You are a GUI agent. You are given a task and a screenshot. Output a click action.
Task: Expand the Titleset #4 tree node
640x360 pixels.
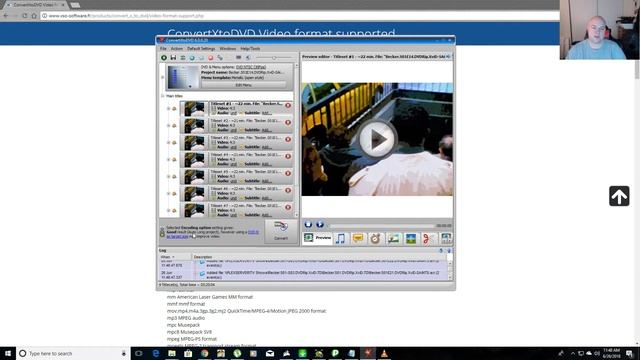[168, 160]
